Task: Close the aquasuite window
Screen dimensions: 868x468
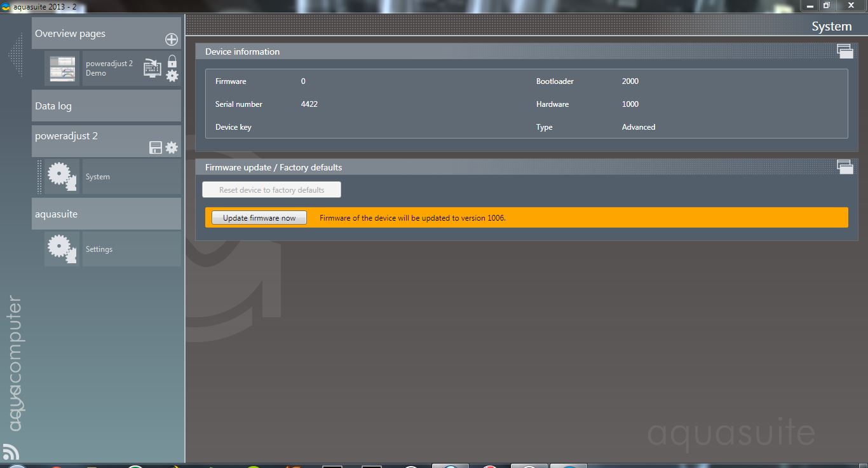Action: pos(850,6)
